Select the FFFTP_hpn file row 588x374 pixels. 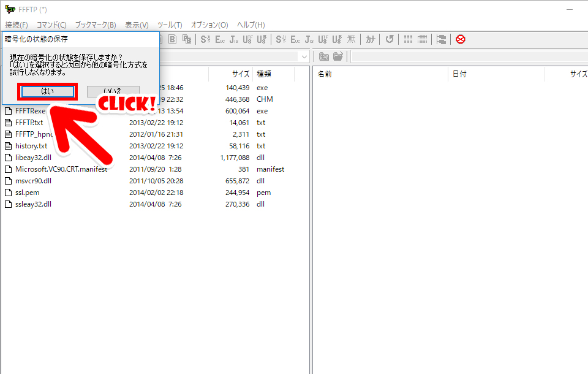pyautogui.click(x=155, y=134)
